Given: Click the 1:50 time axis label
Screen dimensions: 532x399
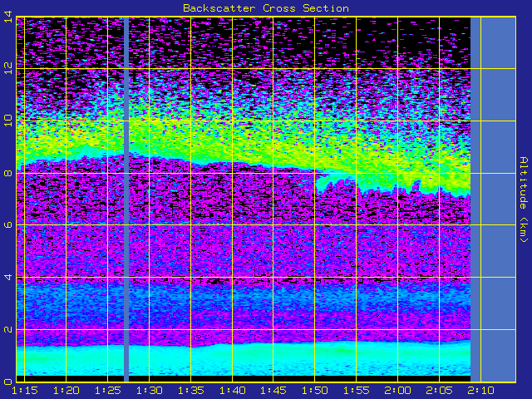Looking at the screenshot, I should pyautogui.click(x=315, y=390).
